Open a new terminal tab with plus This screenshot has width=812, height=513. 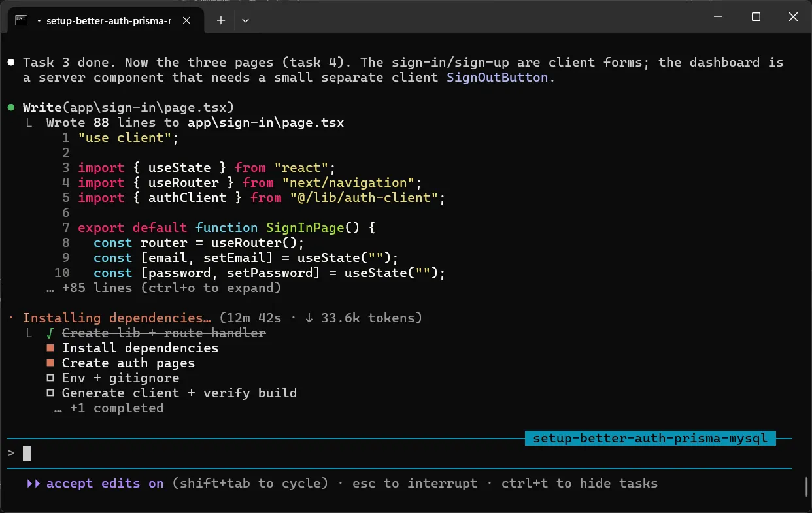(221, 20)
